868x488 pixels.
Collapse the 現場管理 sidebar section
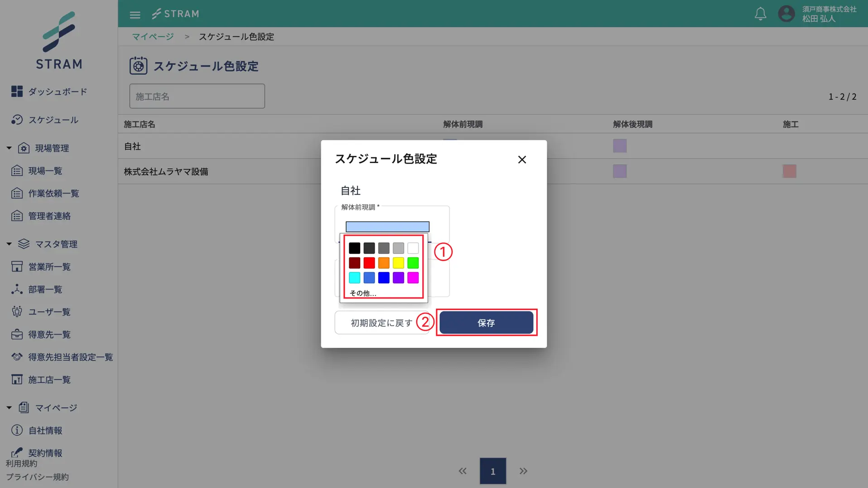[8, 147]
